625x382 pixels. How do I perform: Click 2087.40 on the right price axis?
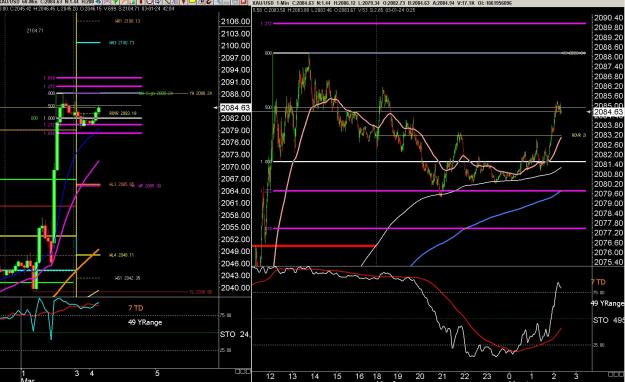[x=609, y=67]
